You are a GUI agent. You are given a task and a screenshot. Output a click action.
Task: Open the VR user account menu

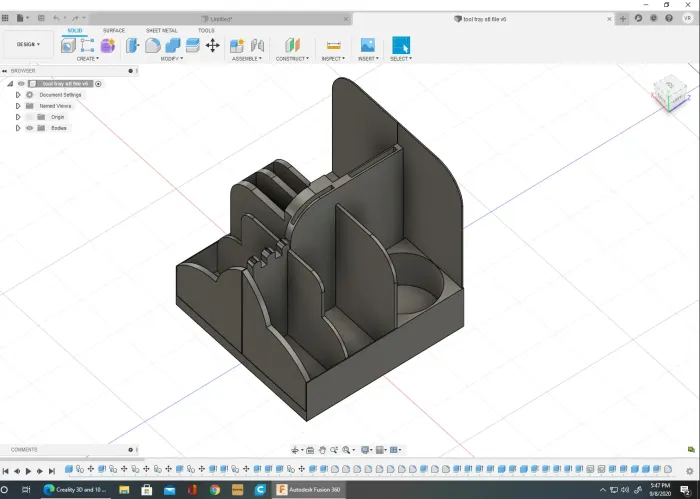point(687,18)
